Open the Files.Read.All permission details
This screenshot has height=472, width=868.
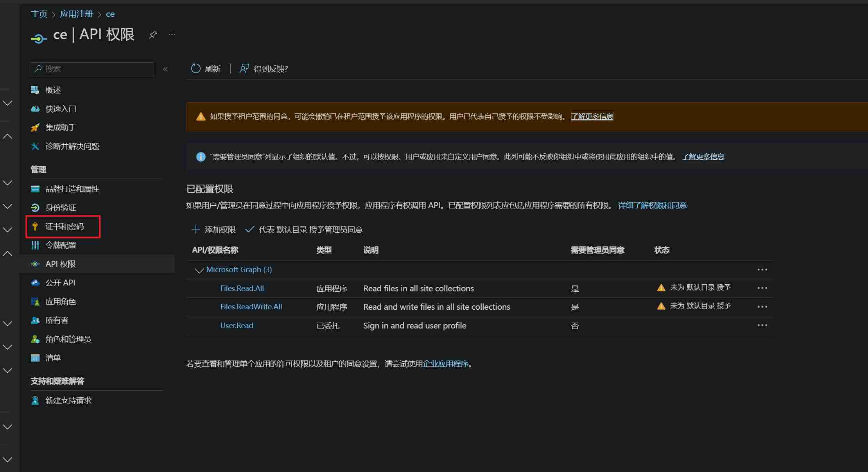[242, 288]
